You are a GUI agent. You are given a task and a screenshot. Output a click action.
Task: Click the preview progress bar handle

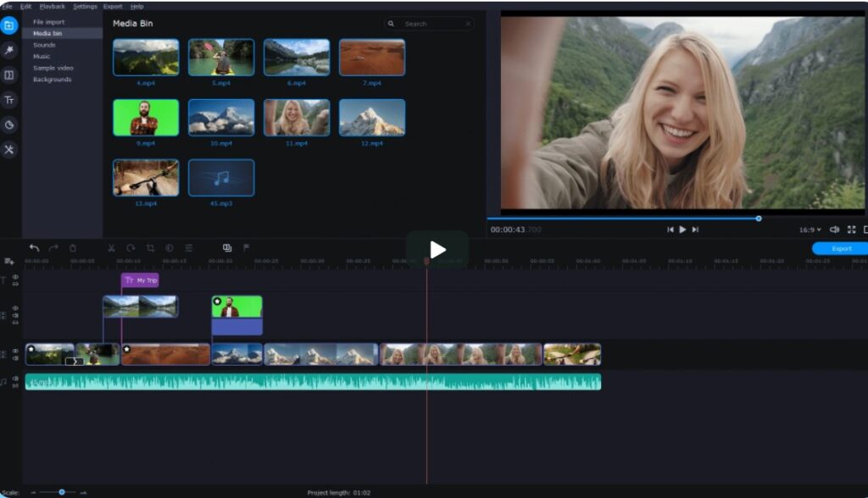(759, 219)
